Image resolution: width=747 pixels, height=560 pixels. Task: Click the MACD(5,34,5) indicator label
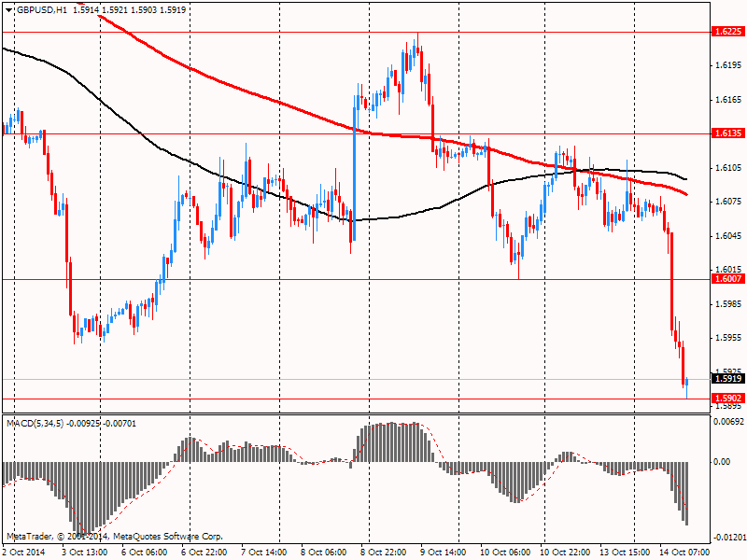[35, 424]
